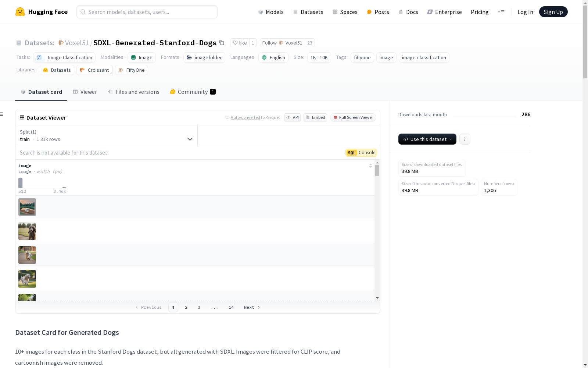588x368 pixels.
Task: Click the Sign Up button
Action: [553, 12]
